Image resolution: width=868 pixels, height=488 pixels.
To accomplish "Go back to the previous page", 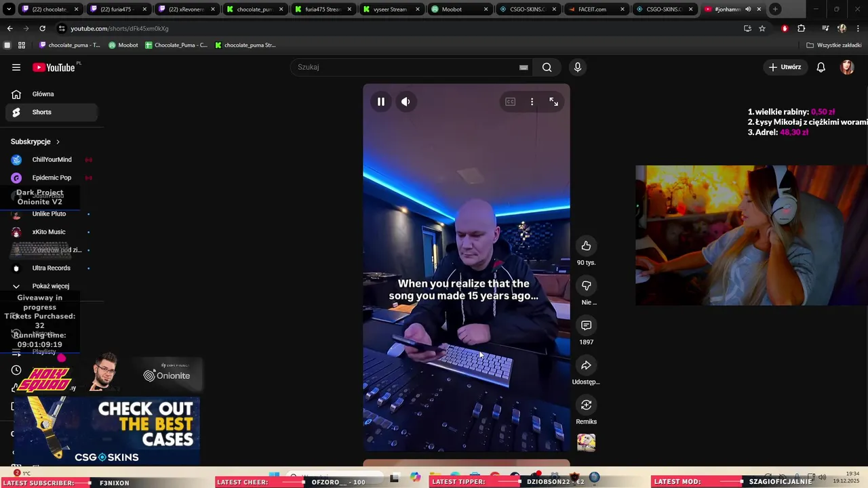I will click(x=9, y=28).
